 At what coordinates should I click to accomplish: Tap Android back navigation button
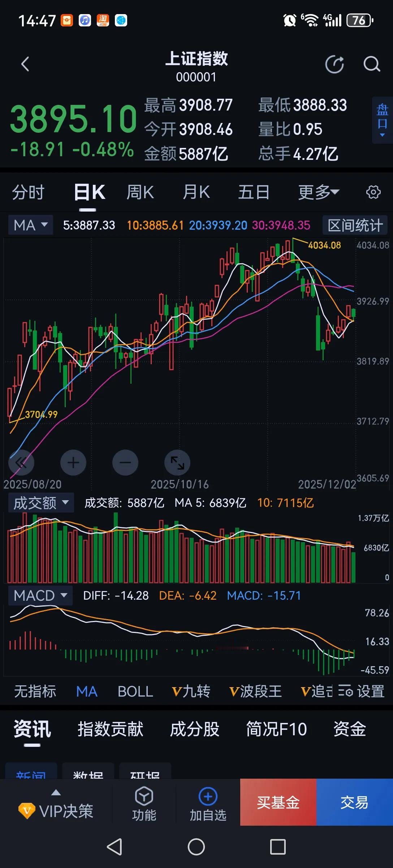[x=115, y=847]
